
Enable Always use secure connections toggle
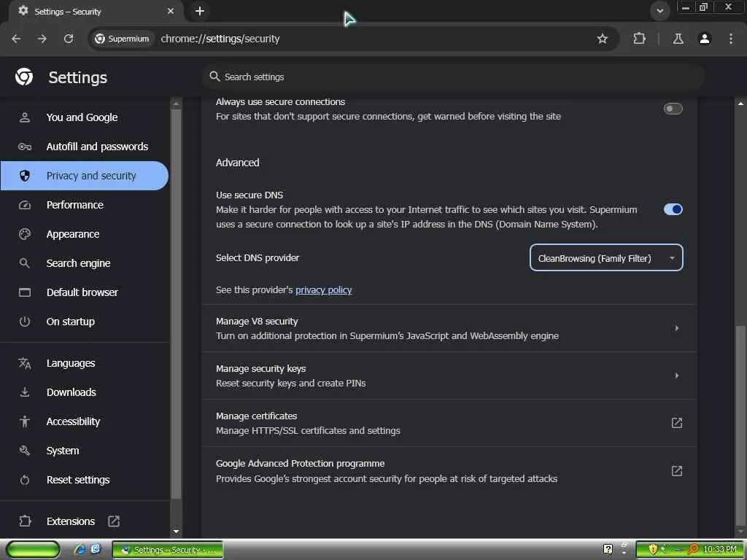pyautogui.click(x=673, y=109)
